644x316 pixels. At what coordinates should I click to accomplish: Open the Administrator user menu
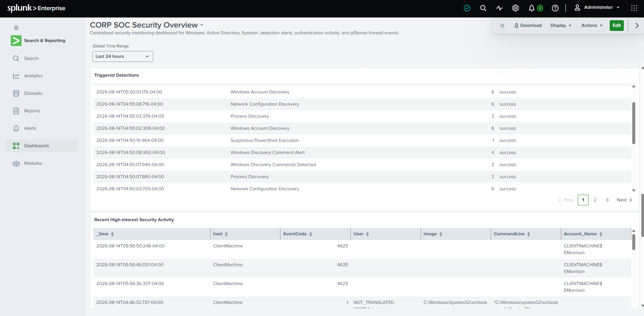click(597, 7)
